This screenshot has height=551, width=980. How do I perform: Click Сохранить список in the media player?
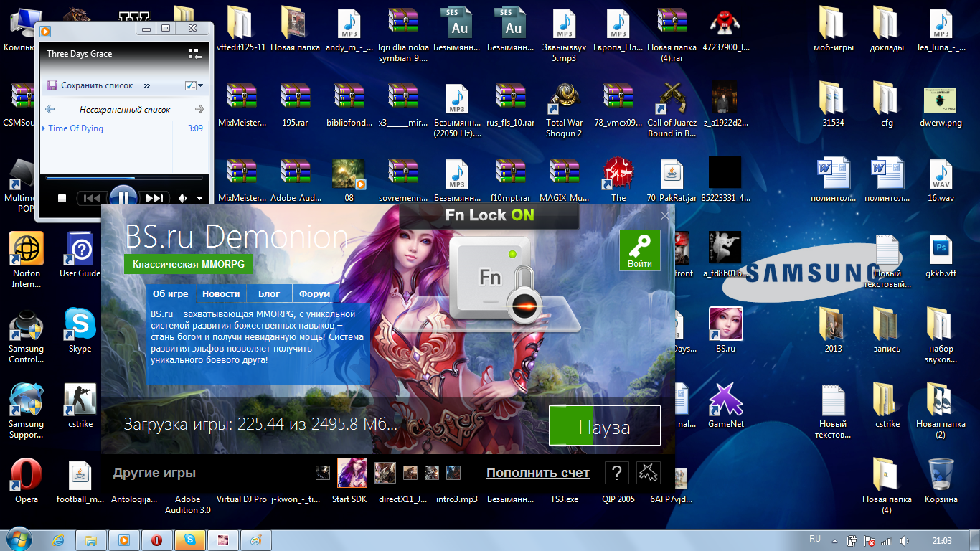click(x=90, y=85)
